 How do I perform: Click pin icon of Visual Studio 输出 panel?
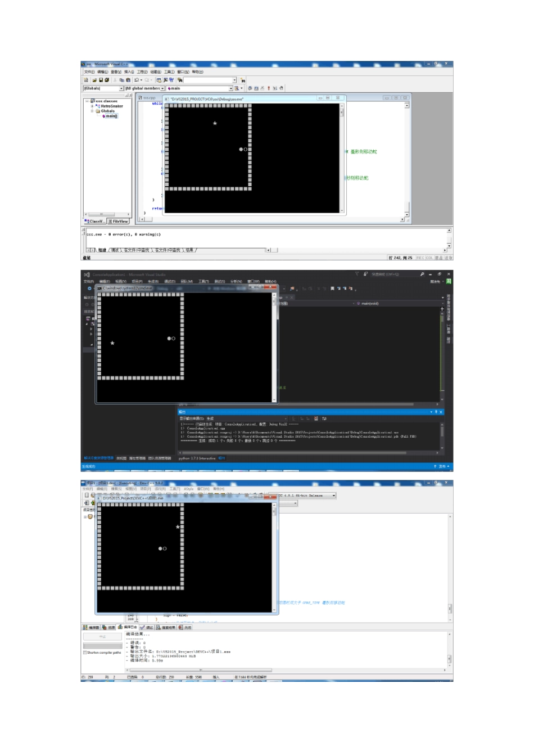[436, 412]
